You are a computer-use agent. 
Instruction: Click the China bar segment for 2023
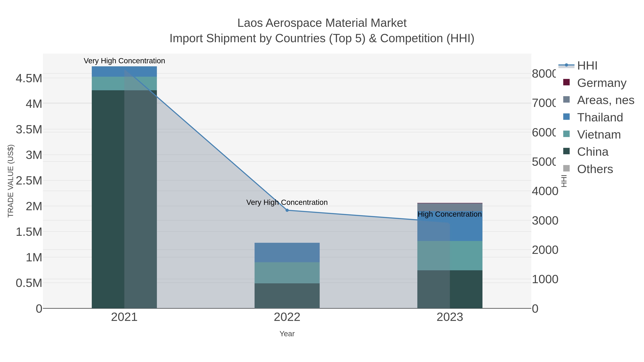coord(450,289)
